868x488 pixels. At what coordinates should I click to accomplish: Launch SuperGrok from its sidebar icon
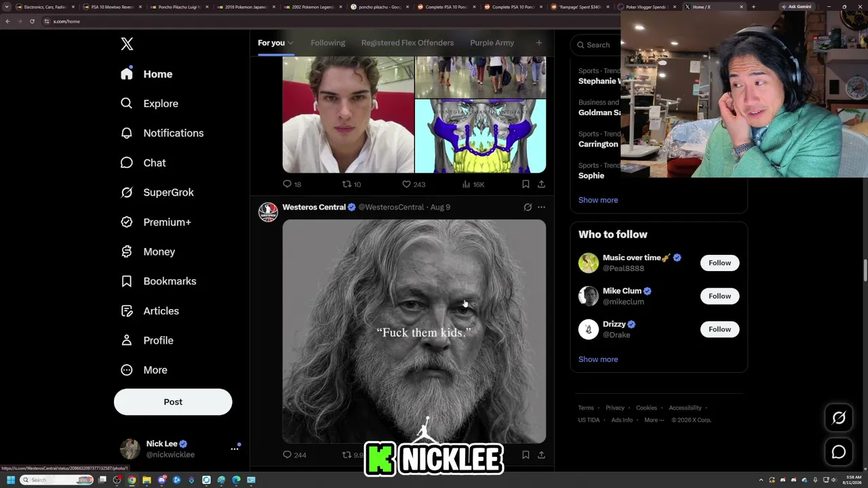127,192
